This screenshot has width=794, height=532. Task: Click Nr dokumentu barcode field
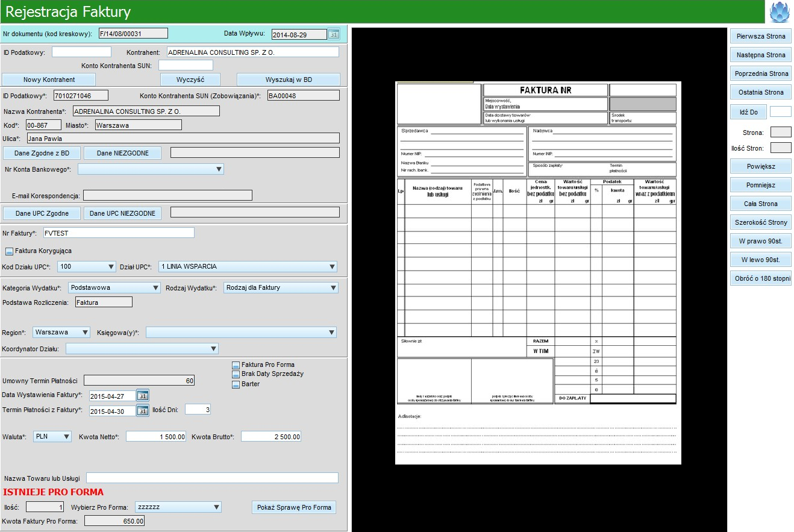pyautogui.click(x=133, y=34)
